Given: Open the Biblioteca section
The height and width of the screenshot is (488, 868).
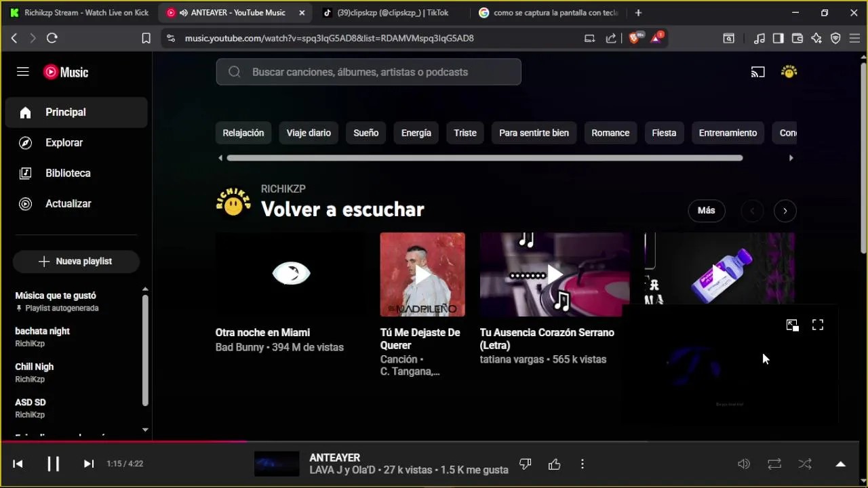Looking at the screenshot, I should [x=76, y=173].
